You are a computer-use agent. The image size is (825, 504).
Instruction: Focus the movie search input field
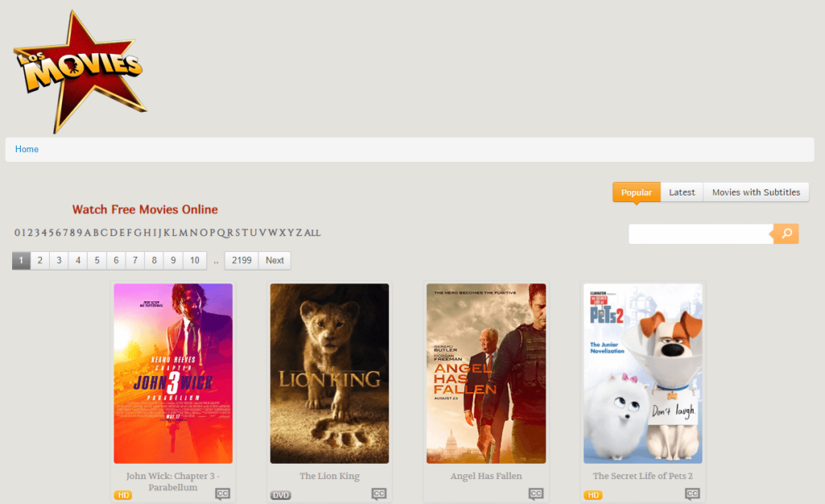point(701,233)
